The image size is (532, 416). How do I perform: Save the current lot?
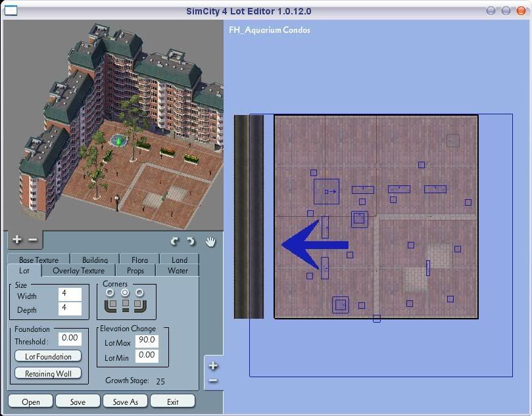point(78,402)
